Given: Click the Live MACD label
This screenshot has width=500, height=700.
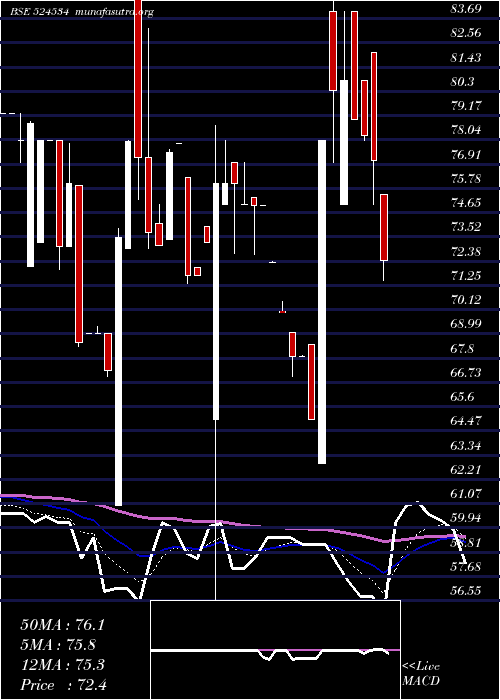Looking at the screenshot, I should (421, 674).
